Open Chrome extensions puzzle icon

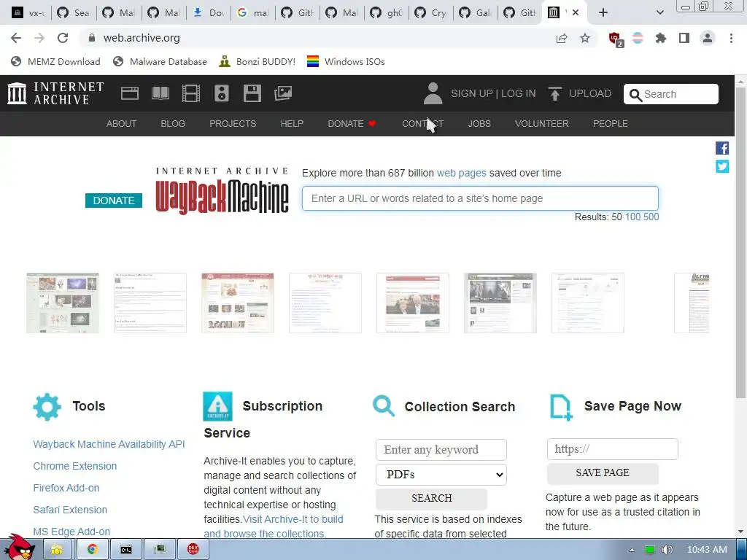coord(661,38)
